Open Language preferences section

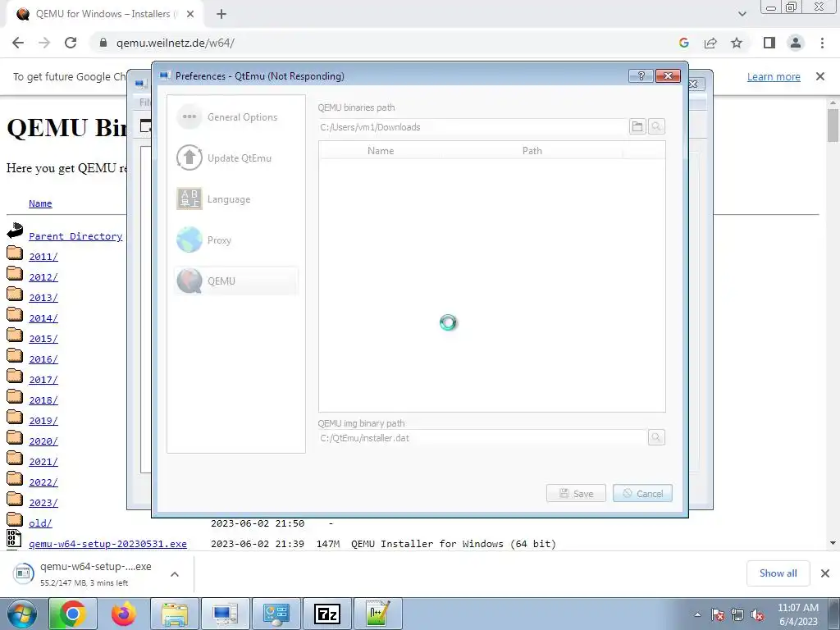pyautogui.click(x=235, y=199)
